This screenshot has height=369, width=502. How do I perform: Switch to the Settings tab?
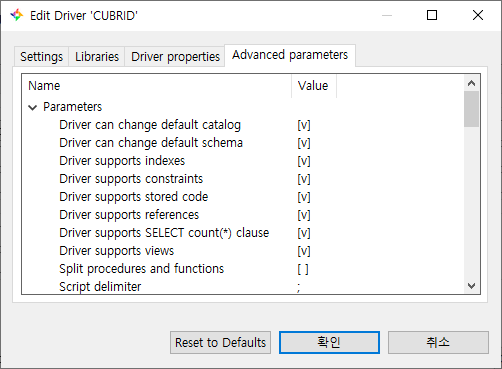click(41, 57)
